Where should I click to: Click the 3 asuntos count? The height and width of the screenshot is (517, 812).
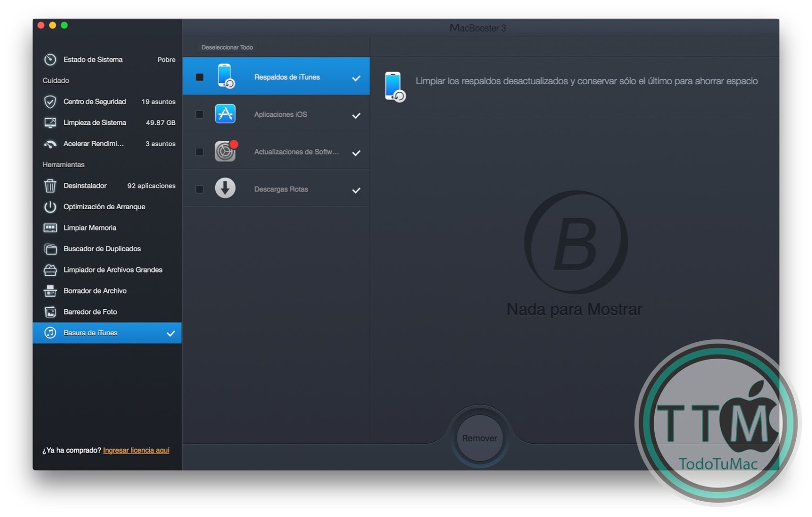coord(160,144)
